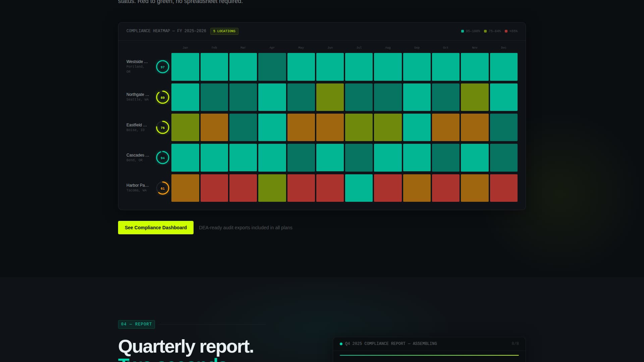Select the red <65% legend item
This screenshot has width=644, height=362.
pos(511,31)
